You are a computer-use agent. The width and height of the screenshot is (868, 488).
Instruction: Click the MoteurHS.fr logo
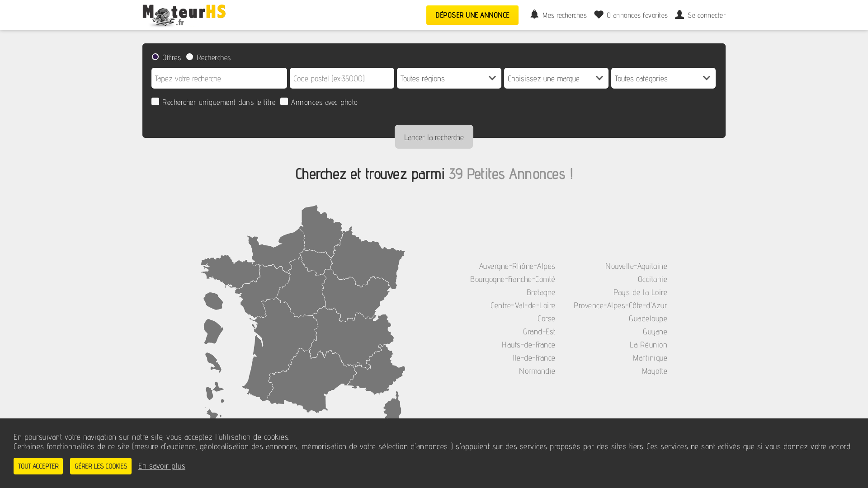tap(184, 15)
